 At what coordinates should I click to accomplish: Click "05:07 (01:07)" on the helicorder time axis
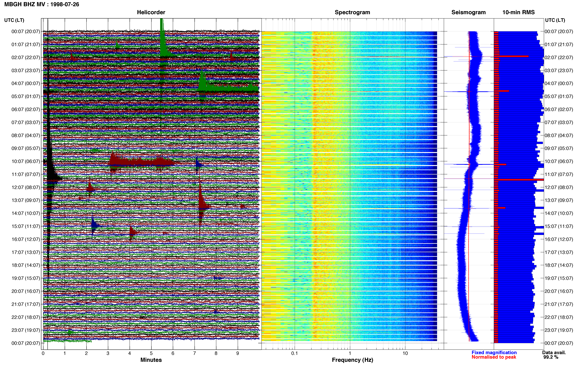click(26, 96)
